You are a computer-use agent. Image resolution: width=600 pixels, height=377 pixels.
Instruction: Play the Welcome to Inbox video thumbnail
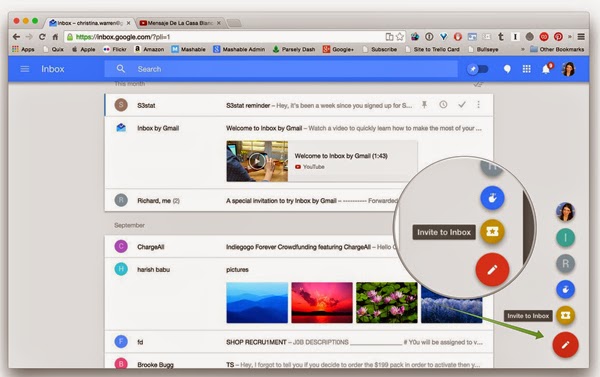click(x=257, y=161)
